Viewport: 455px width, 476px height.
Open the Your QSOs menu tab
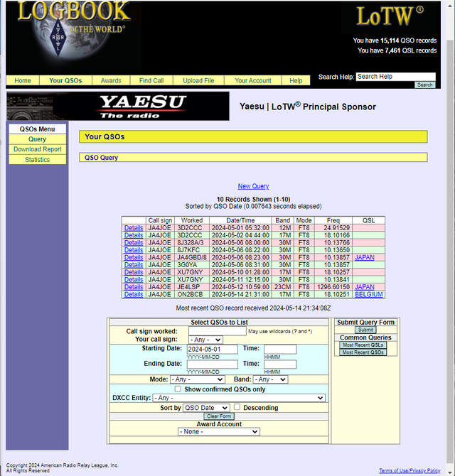[65, 80]
